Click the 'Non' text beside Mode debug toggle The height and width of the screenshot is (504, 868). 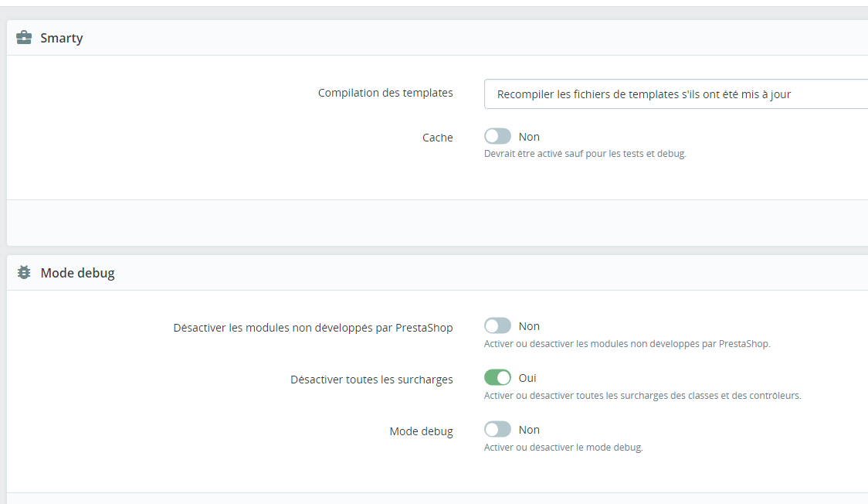click(x=529, y=430)
